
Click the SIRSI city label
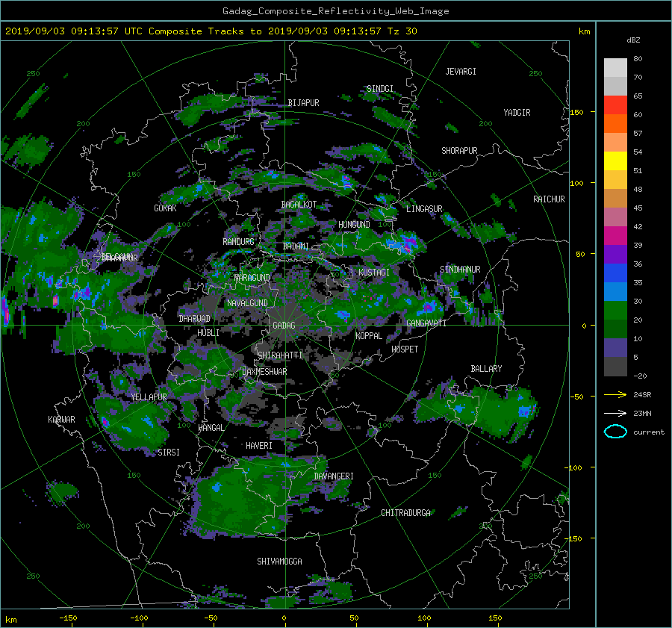(x=169, y=453)
